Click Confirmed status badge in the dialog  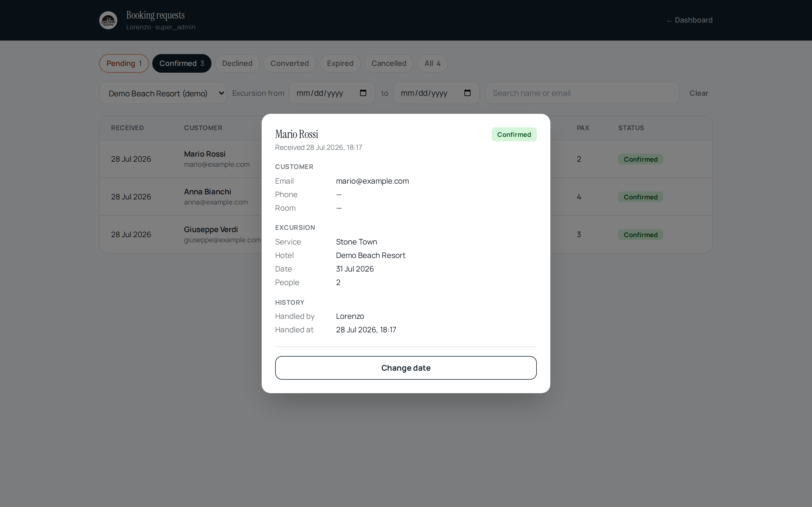tap(514, 134)
